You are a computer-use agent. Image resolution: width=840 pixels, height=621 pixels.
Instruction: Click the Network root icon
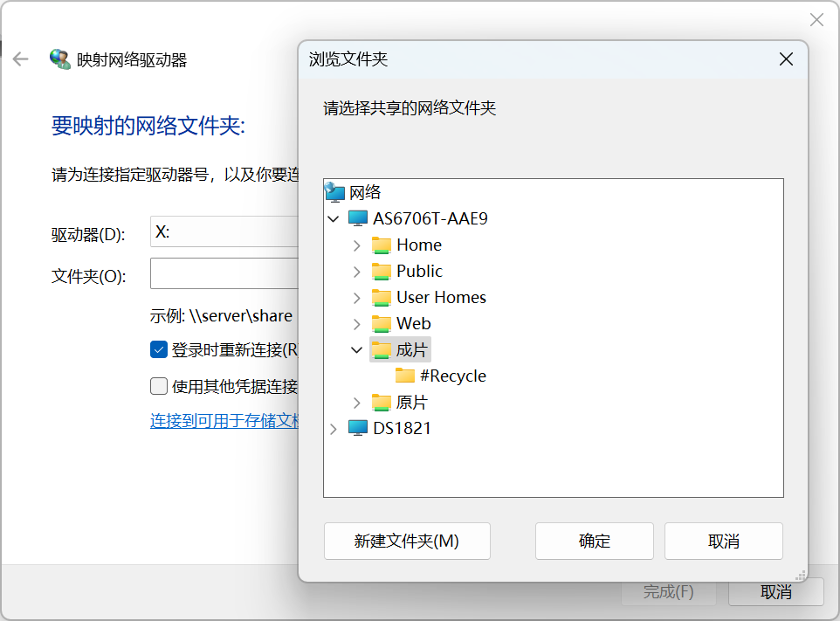334,192
